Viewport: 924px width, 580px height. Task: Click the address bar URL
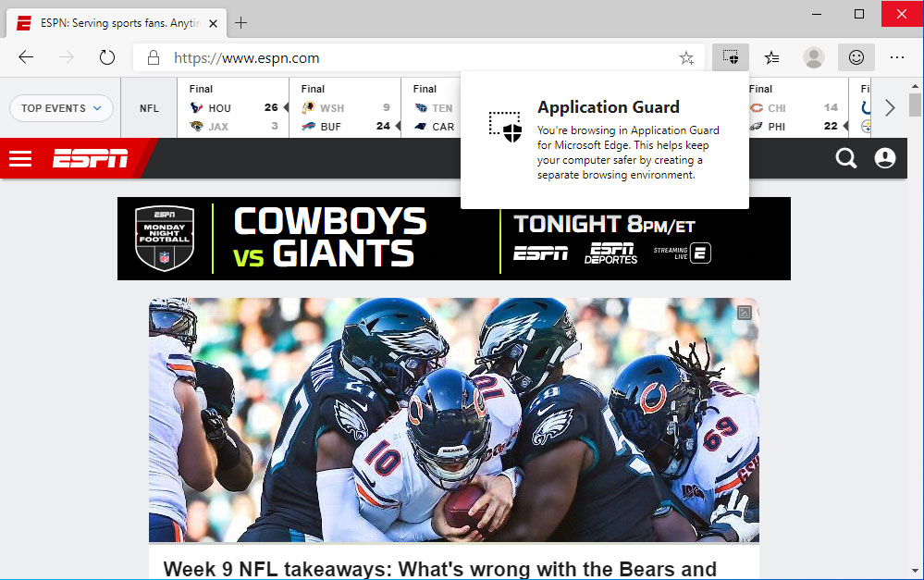pos(246,57)
